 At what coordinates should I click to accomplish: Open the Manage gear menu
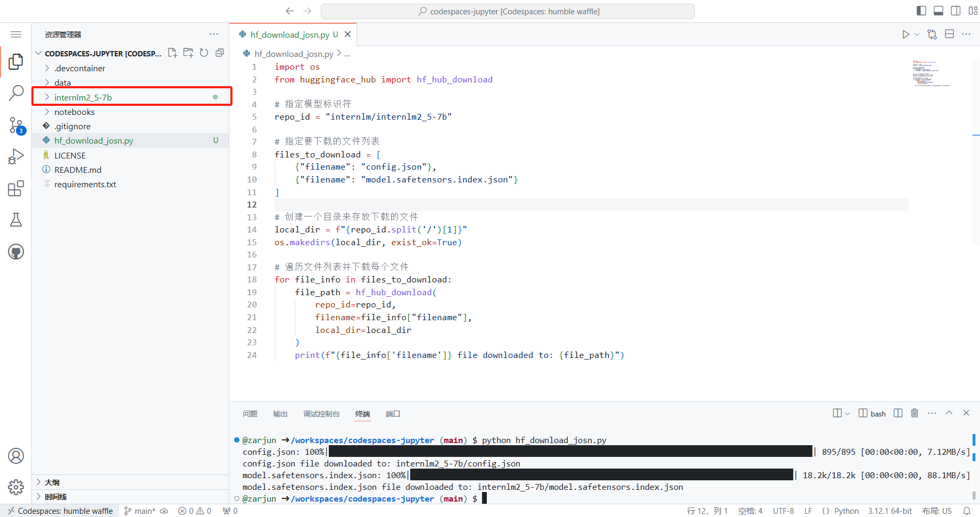pos(16,487)
